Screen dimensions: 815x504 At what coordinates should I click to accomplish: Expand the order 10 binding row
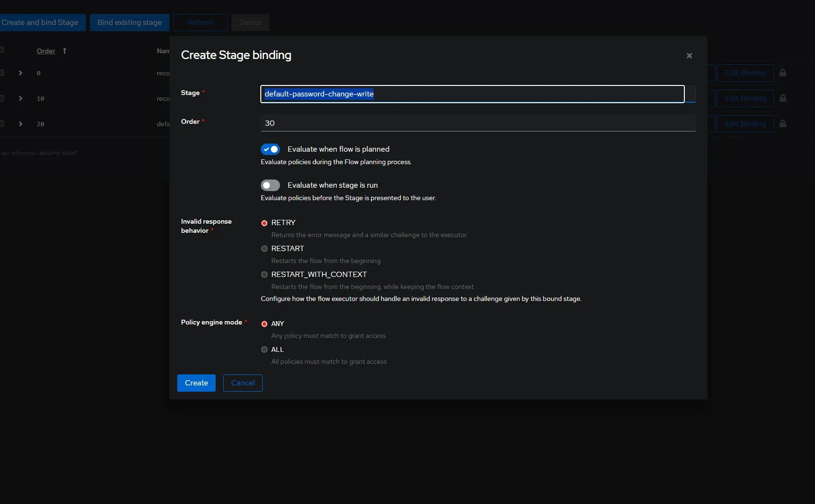[21, 98]
